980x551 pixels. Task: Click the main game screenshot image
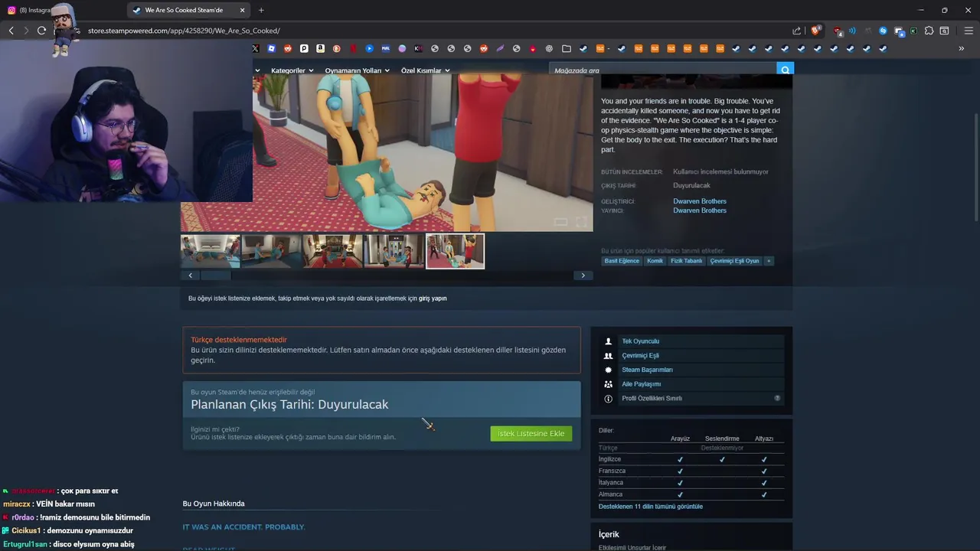pos(387,152)
